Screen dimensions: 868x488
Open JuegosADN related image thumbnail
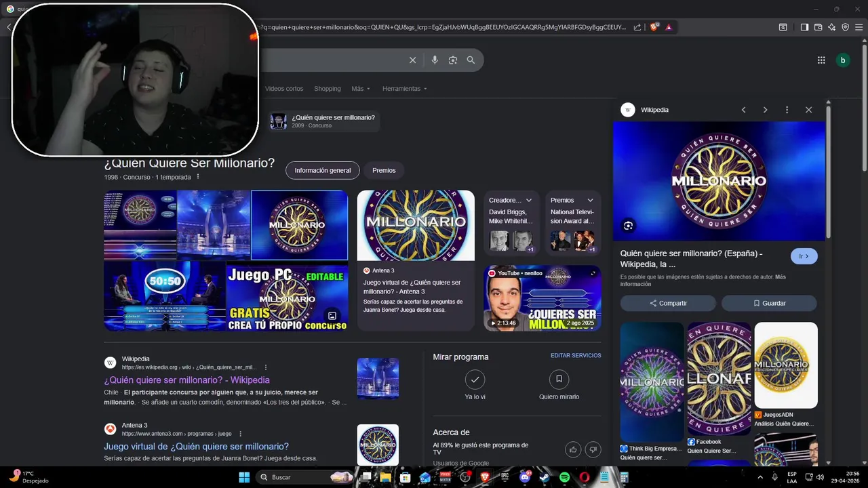point(786,365)
